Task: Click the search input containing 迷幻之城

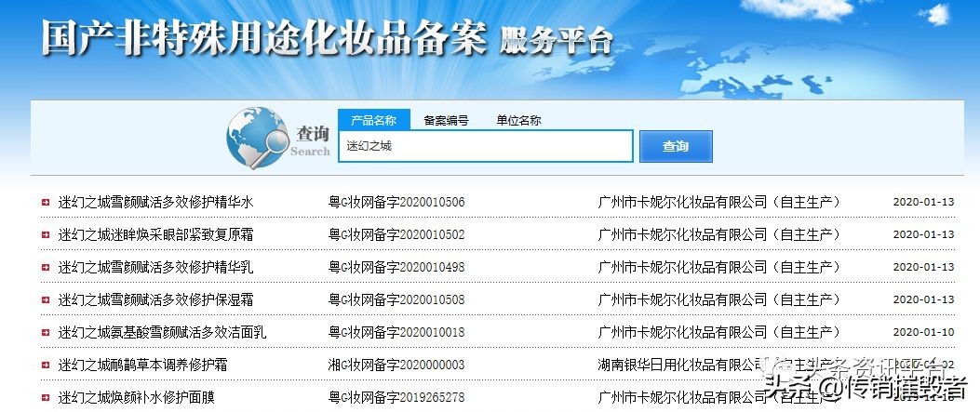Action: pos(486,146)
